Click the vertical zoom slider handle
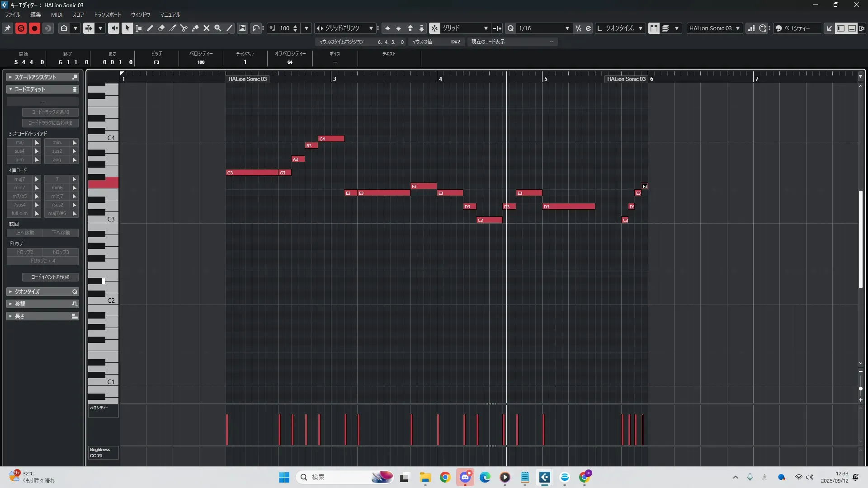This screenshot has width=868, height=488. (x=860, y=389)
